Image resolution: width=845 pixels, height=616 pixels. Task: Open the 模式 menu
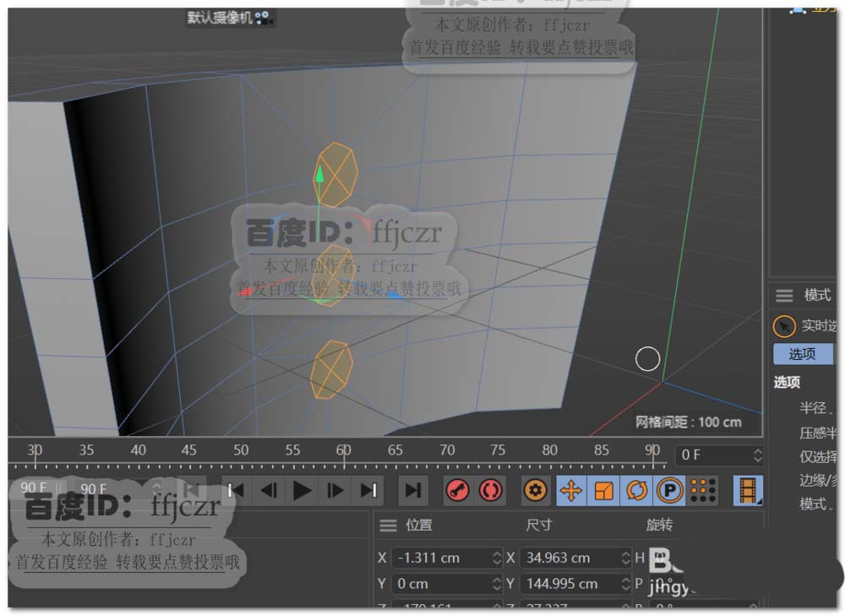(x=817, y=295)
